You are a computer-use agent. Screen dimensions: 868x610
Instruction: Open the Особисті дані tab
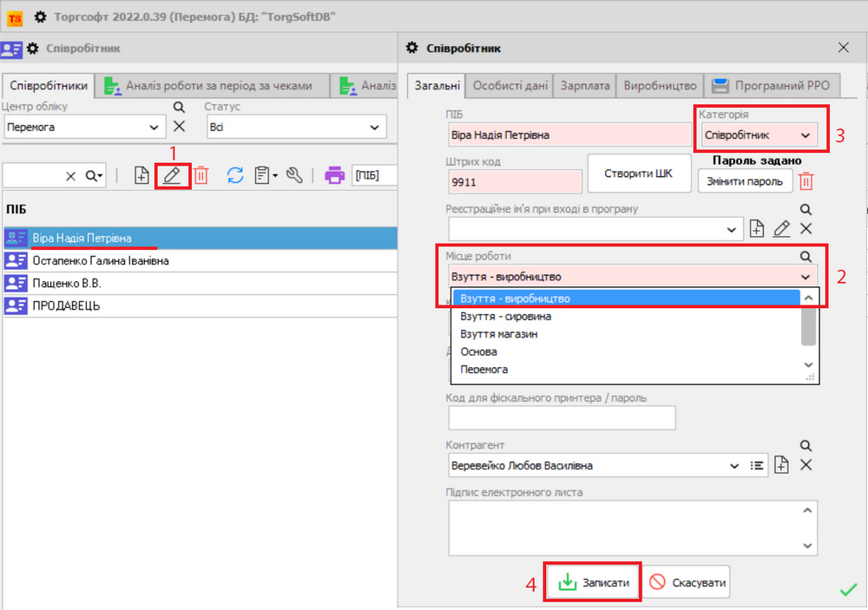tap(510, 86)
